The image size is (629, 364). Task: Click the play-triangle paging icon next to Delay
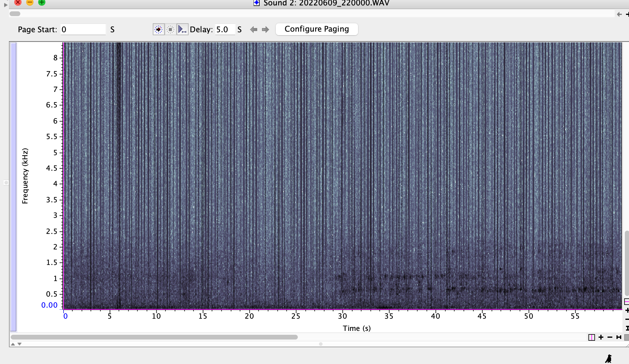click(x=182, y=30)
